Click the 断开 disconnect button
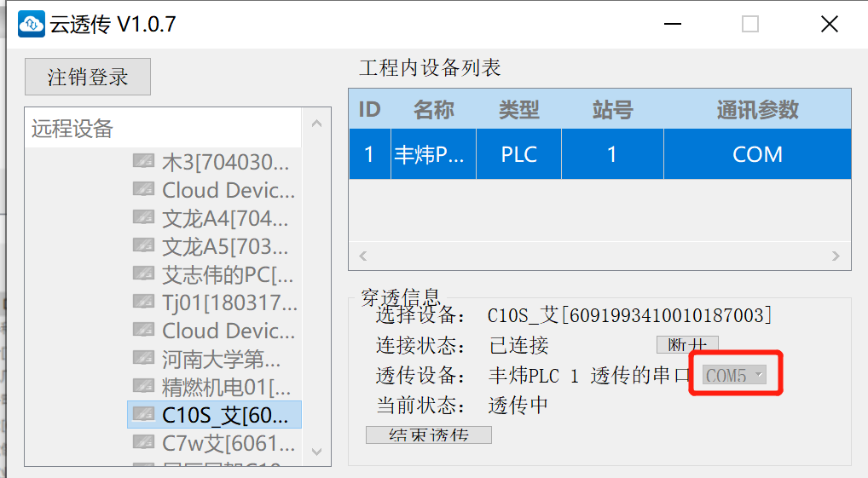Image resolution: width=868 pixels, height=478 pixels. pyautogui.click(x=687, y=345)
